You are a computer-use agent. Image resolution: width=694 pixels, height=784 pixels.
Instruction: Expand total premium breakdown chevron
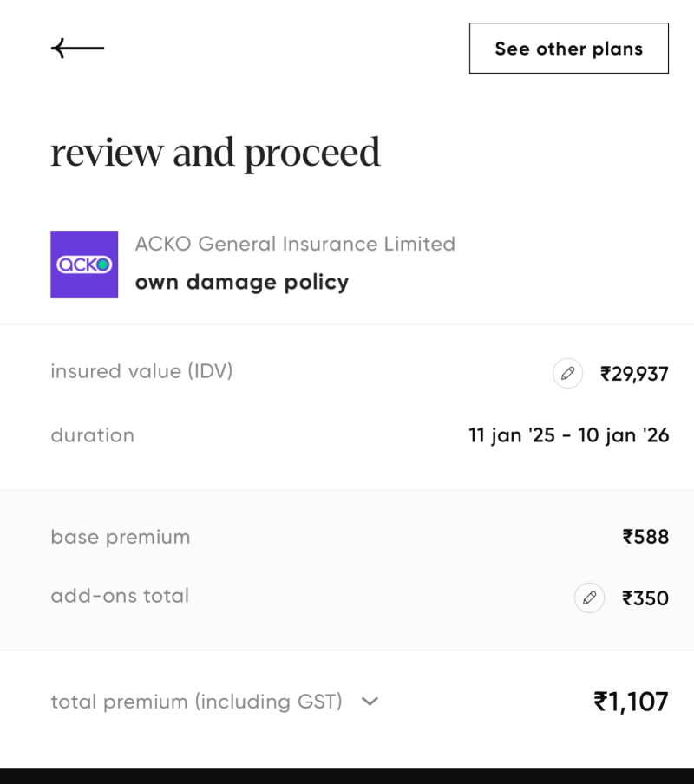370,702
